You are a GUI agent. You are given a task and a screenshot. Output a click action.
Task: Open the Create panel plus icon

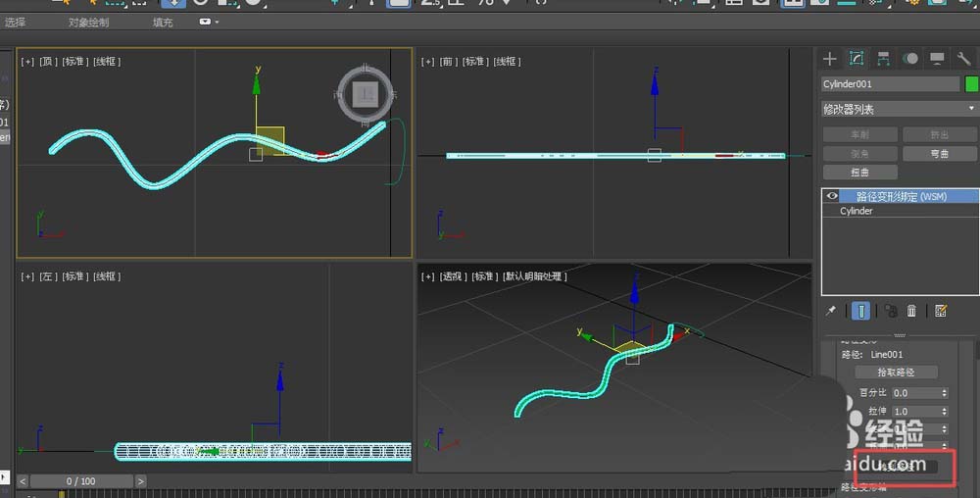point(830,59)
